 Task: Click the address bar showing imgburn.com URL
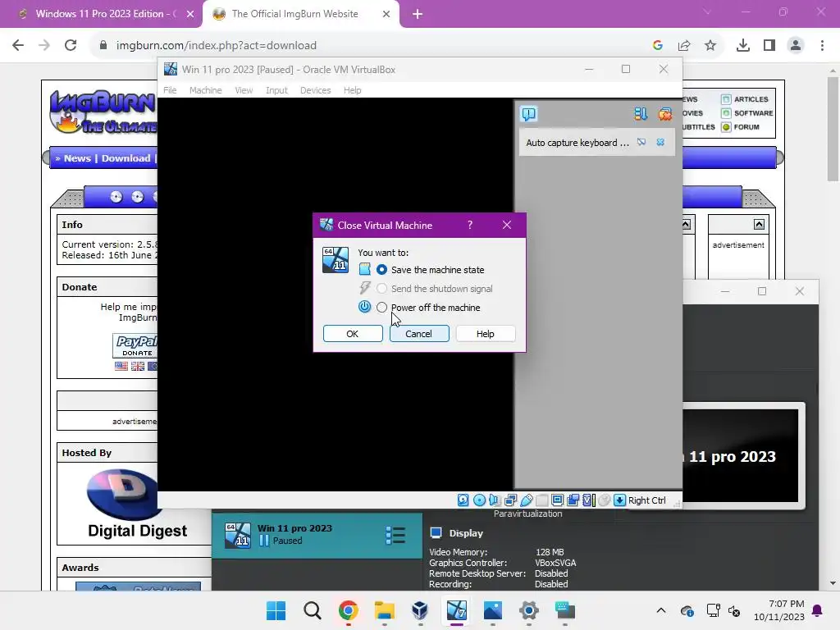(x=216, y=46)
